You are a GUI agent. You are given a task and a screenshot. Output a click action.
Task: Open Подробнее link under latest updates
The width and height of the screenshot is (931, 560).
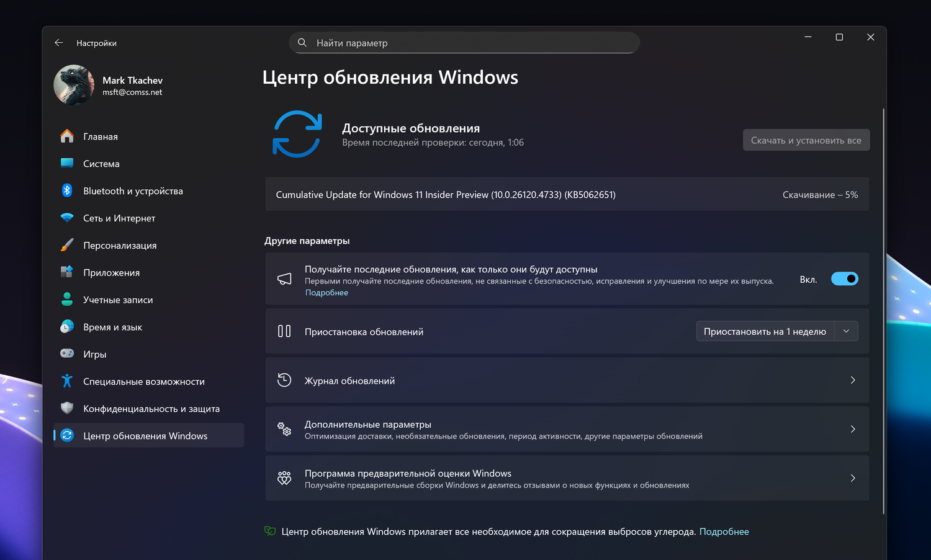(326, 293)
